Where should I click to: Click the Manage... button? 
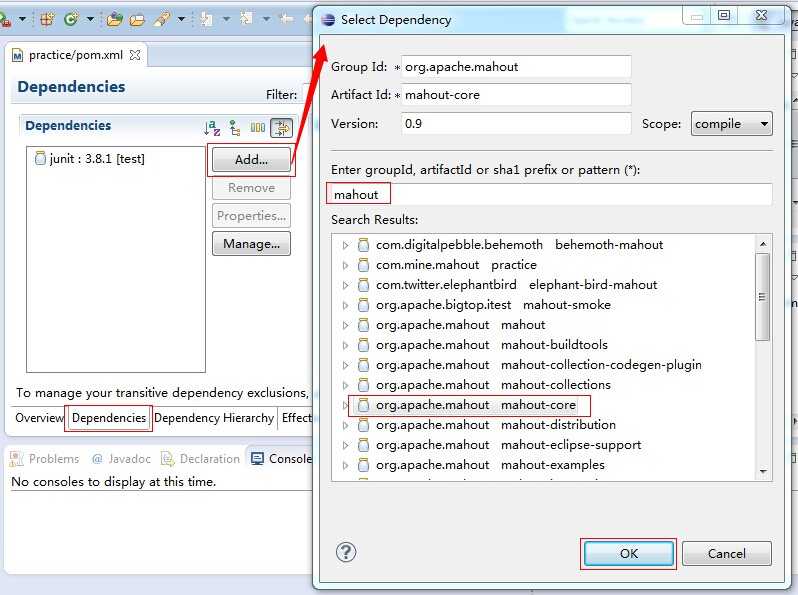(x=251, y=244)
